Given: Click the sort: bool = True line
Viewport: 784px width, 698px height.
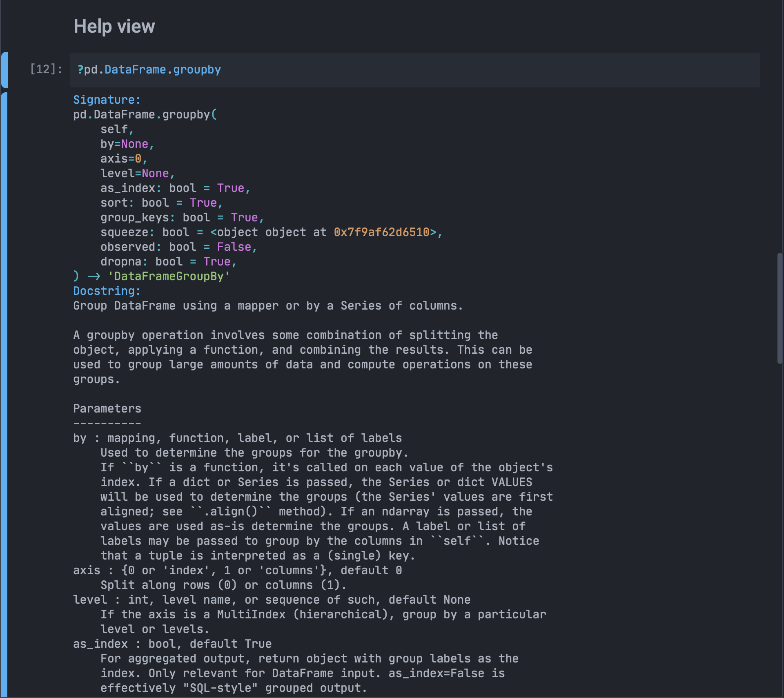Looking at the screenshot, I should click(161, 203).
